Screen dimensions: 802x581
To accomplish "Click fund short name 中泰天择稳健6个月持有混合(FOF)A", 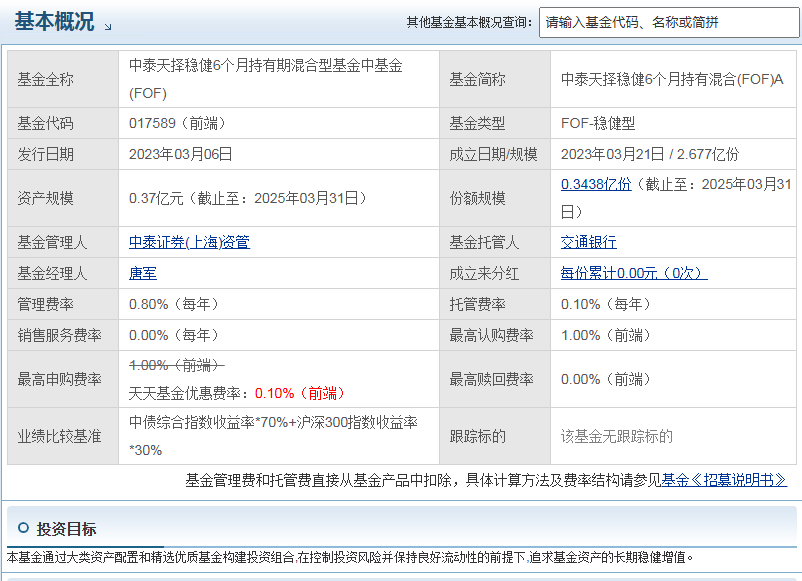I will click(x=672, y=79).
